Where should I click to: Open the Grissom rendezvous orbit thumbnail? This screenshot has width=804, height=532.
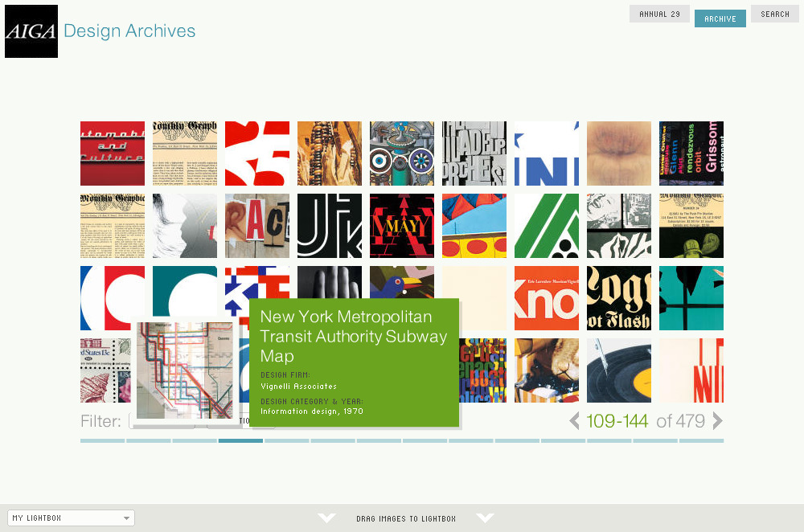coord(691,153)
